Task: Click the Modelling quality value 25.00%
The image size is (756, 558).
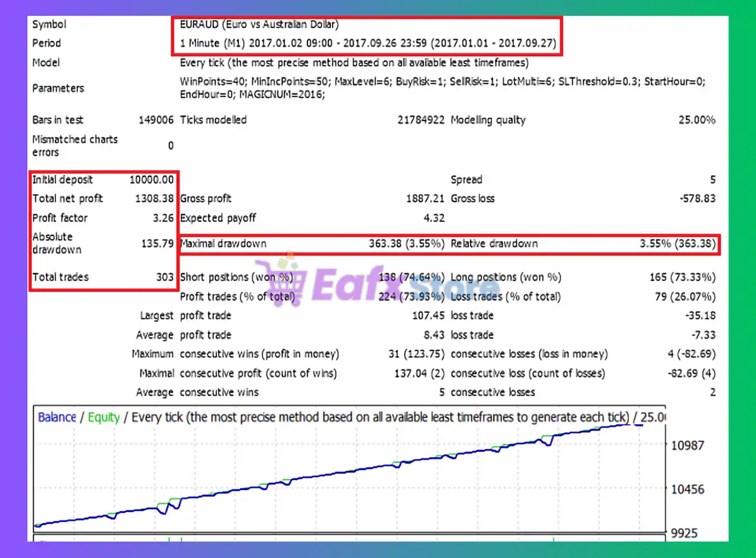Action: (697, 120)
